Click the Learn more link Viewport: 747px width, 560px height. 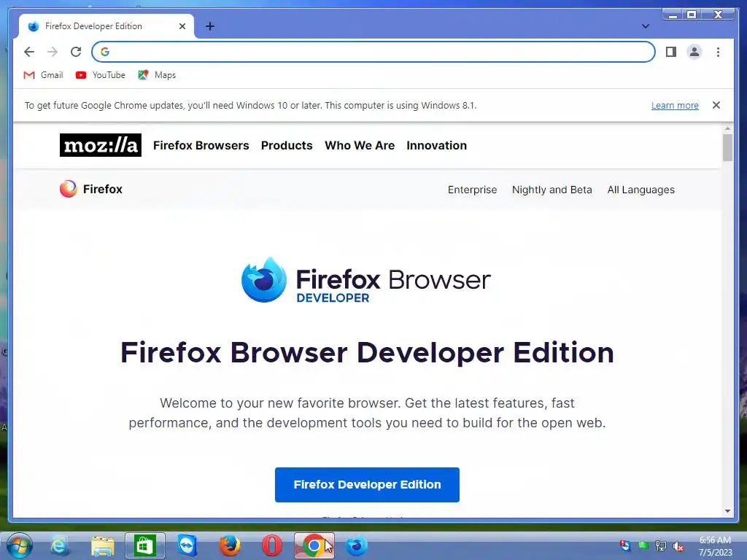click(x=675, y=105)
